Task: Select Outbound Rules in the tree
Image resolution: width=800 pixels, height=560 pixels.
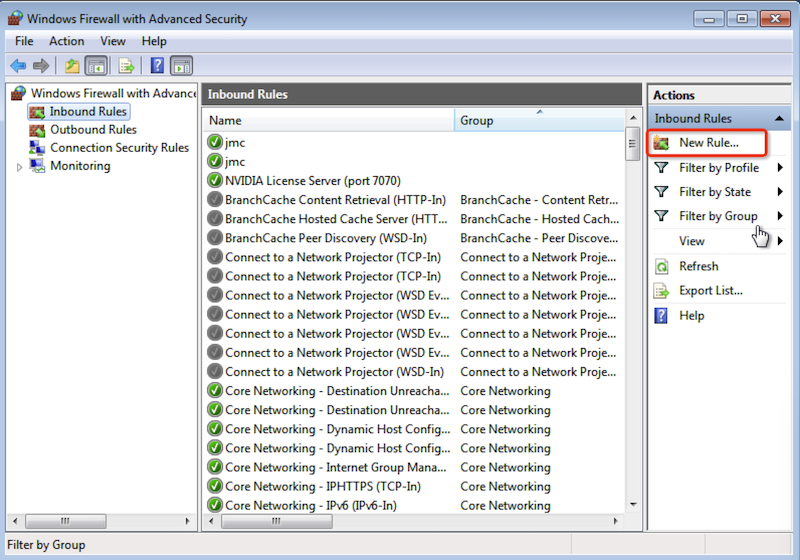Action: pos(93,130)
